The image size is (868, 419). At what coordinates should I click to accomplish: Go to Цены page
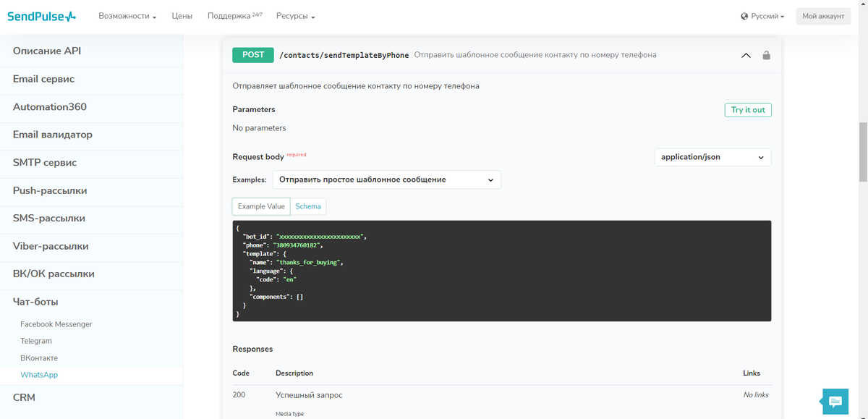coord(182,16)
